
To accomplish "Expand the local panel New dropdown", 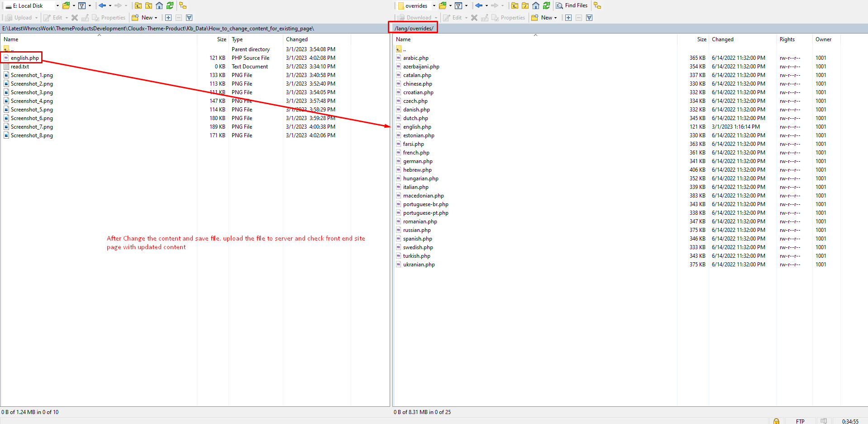I will coord(156,18).
